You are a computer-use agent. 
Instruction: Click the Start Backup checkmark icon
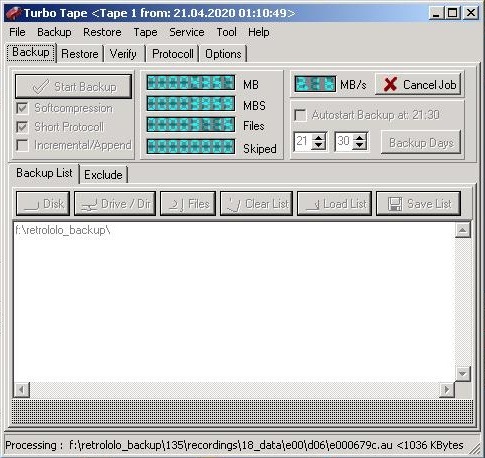click(41, 87)
